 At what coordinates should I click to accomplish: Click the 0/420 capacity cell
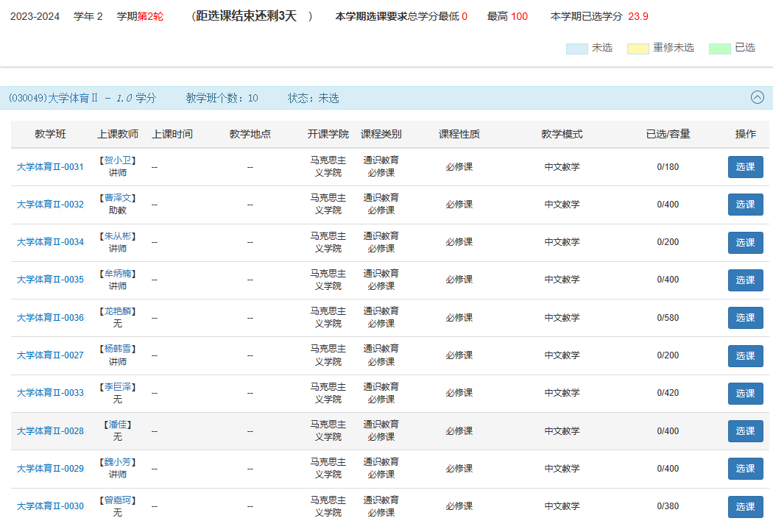pos(668,393)
